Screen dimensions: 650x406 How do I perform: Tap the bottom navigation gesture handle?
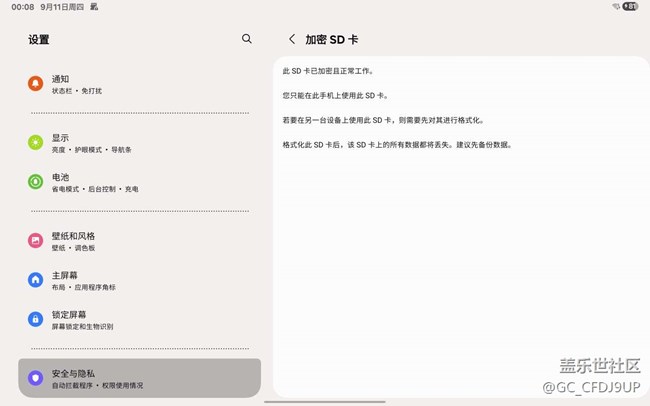click(325, 402)
